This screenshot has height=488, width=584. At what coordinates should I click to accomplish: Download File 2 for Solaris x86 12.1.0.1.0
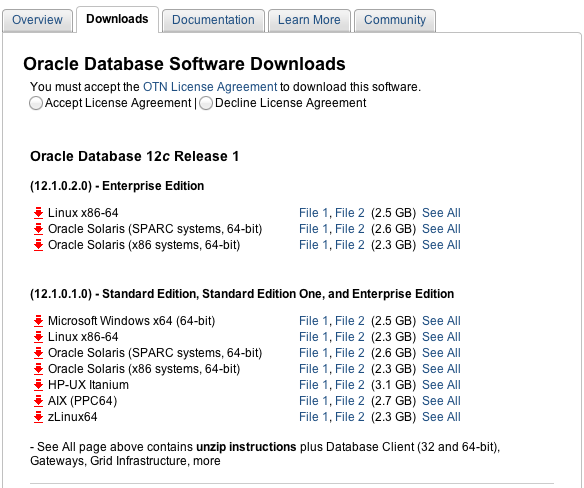pyautogui.click(x=350, y=369)
